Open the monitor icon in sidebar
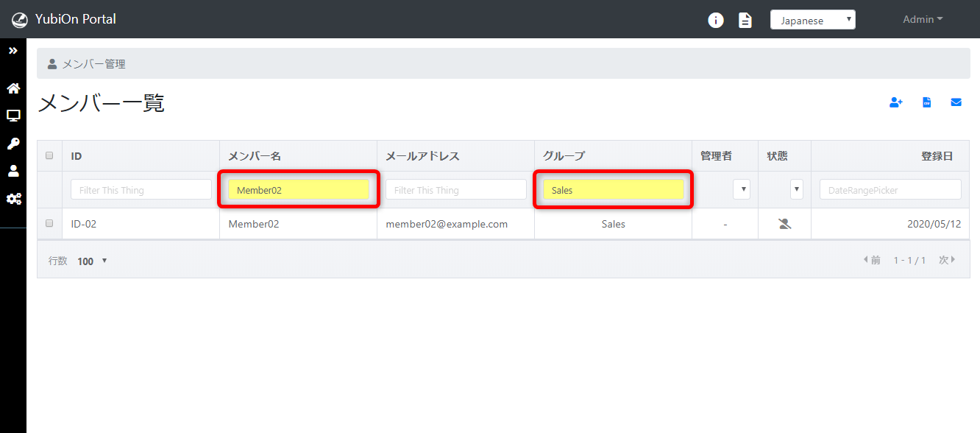 (x=13, y=116)
